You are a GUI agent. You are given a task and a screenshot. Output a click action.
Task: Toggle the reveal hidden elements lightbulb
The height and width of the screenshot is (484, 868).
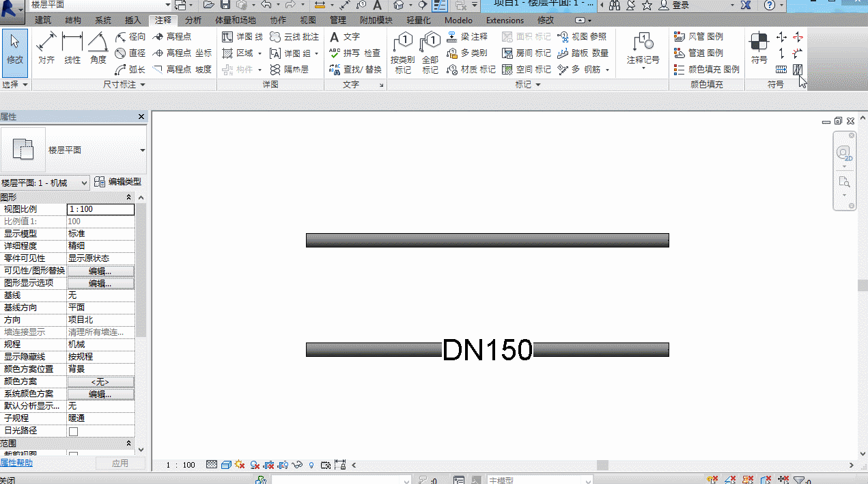tap(311, 465)
